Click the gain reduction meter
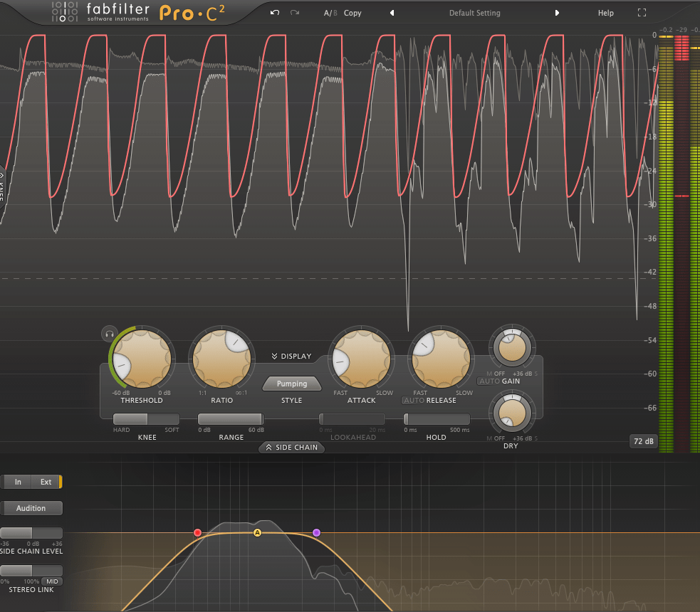This screenshot has height=612, width=700. pos(681,243)
